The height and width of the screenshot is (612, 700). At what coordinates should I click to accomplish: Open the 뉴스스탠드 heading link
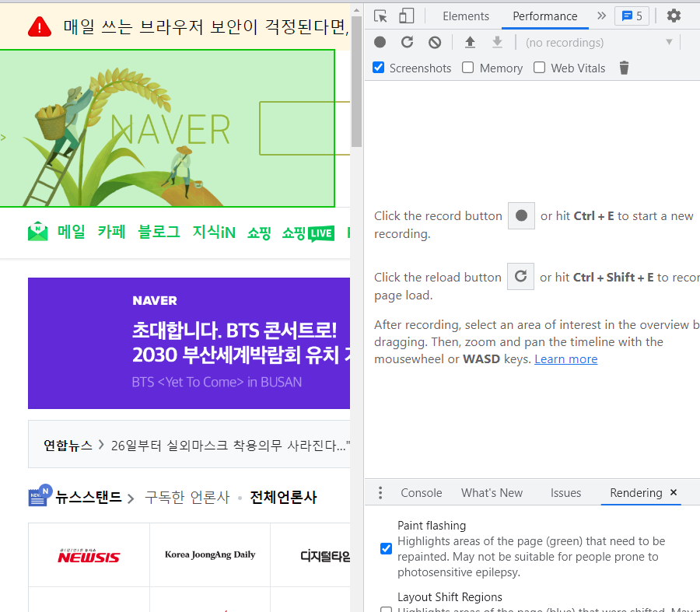click(89, 497)
